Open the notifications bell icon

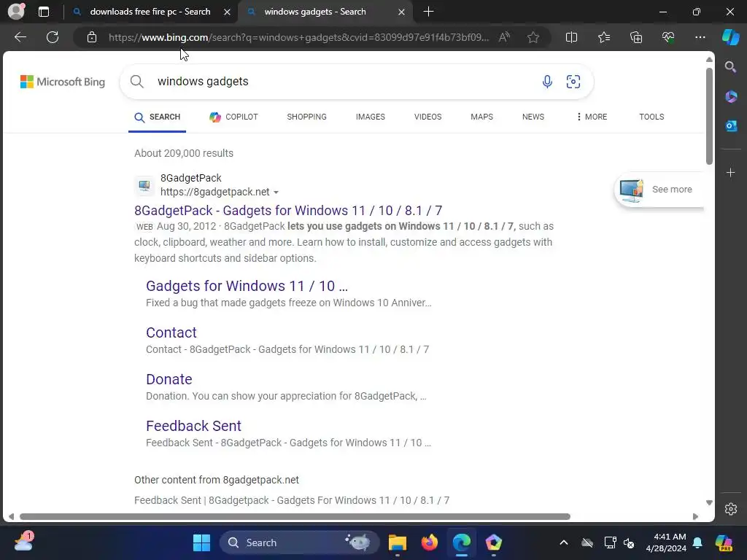click(x=697, y=542)
